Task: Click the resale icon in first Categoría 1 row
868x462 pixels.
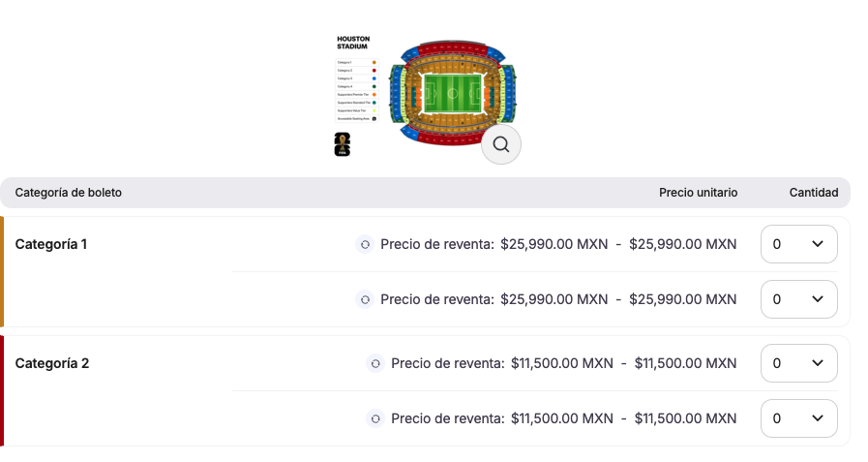Action: click(365, 245)
